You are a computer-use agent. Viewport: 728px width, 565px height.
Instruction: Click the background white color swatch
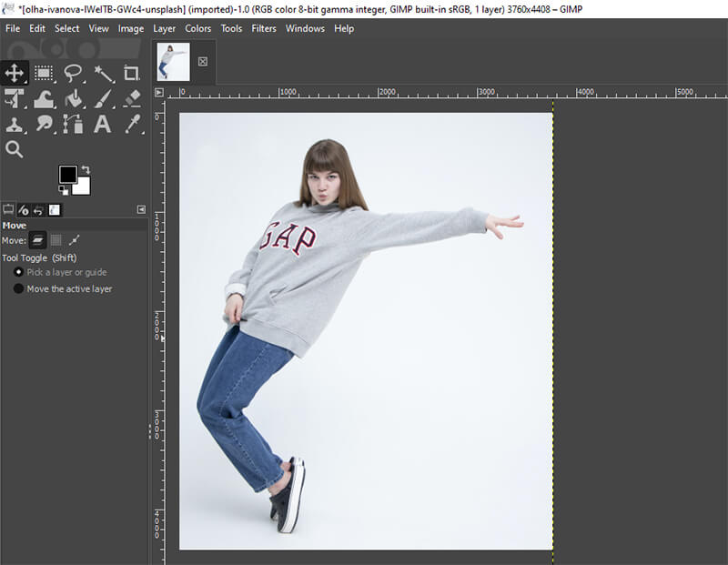82,187
